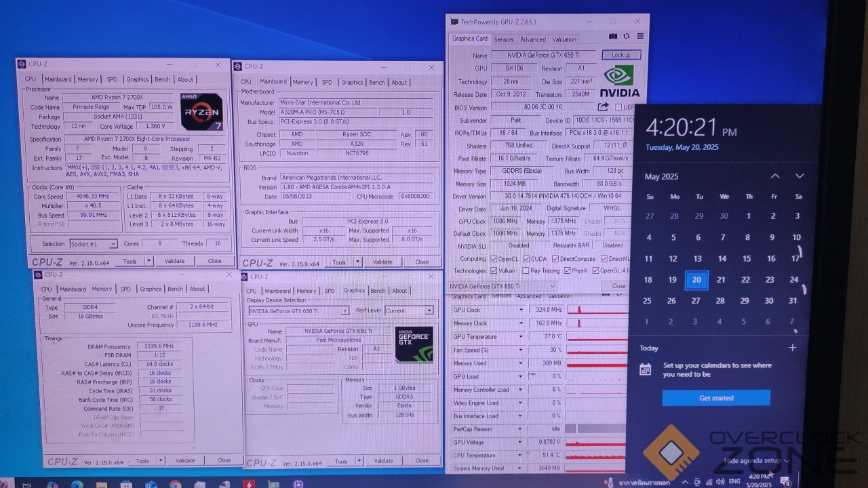
Task: Click ENG language indicator in taskbar
Action: [734, 482]
